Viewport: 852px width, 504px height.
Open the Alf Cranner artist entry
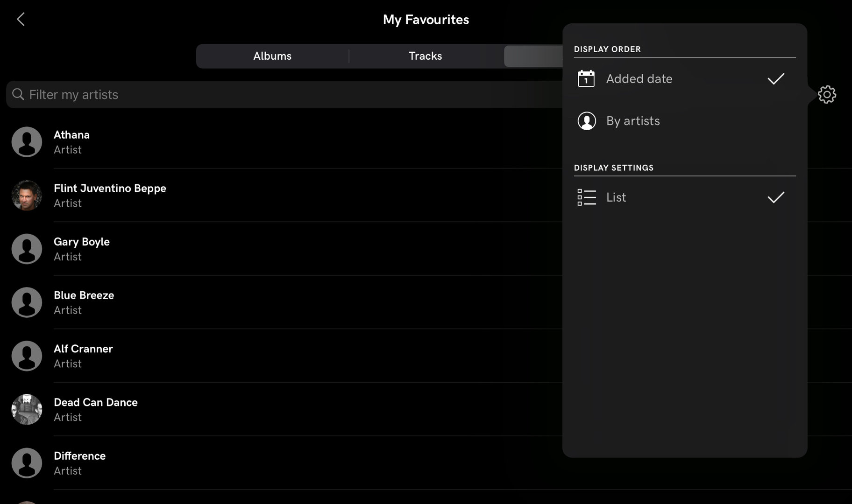(x=83, y=349)
